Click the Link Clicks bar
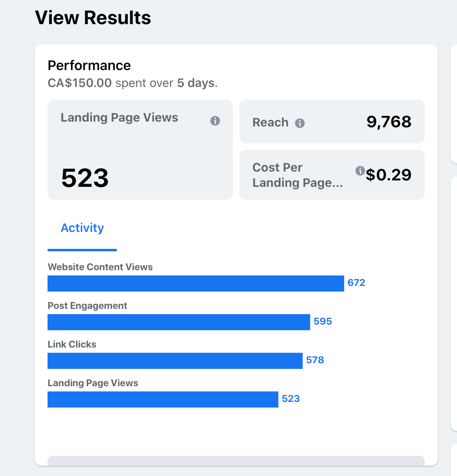The width and height of the screenshot is (457, 476). click(x=175, y=361)
